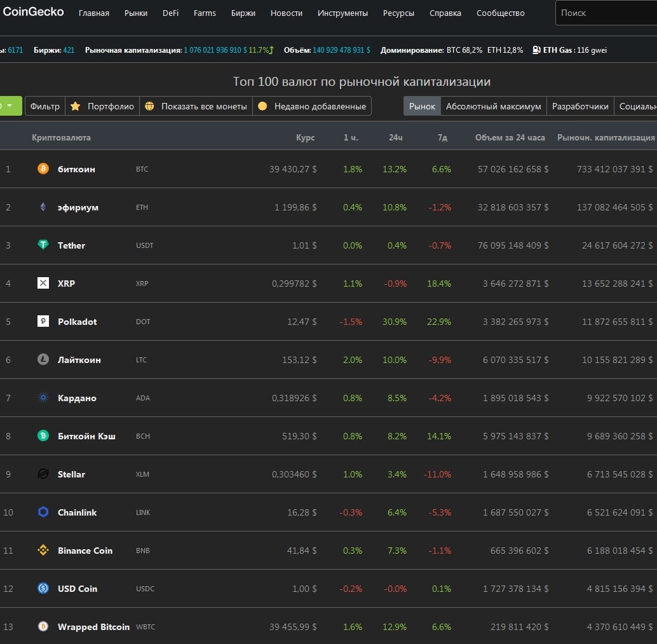Click the Cardano logo icon
The width and height of the screenshot is (657, 644).
click(43, 397)
